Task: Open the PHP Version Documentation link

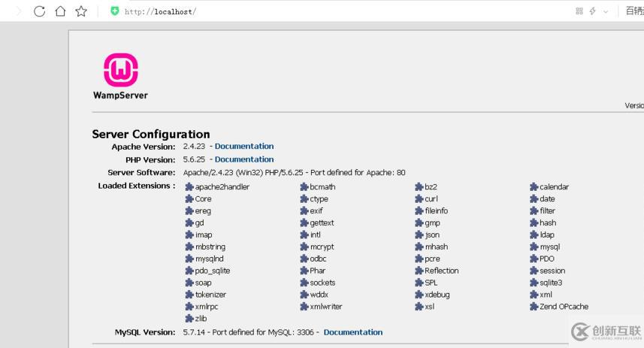Action: pyautogui.click(x=243, y=159)
